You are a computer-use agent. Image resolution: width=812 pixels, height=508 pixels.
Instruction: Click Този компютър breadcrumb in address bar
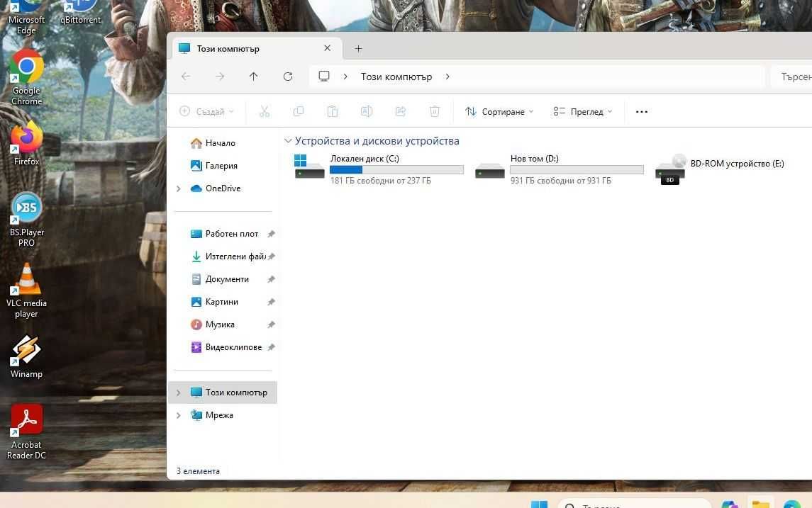(396, 77)
